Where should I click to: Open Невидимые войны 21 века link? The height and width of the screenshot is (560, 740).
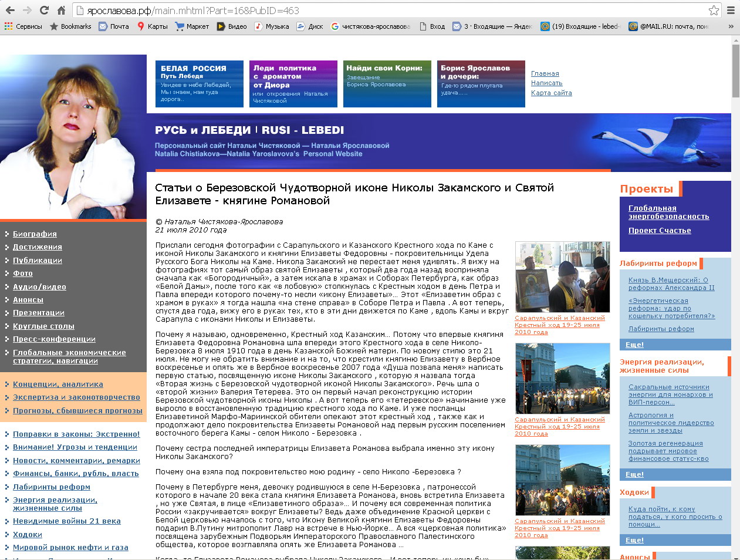point(67,521)
